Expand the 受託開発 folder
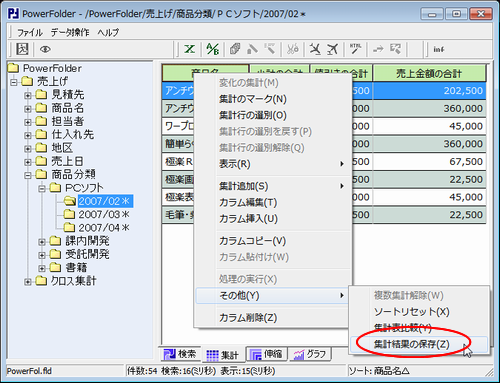Screen dimensions: 500x383 (x=42, y=255)
